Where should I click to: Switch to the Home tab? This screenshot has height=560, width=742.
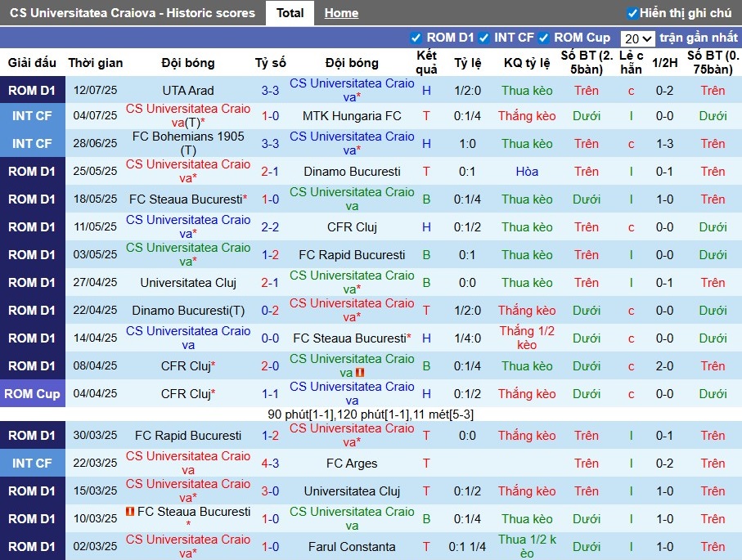click(x=341, y=13)
